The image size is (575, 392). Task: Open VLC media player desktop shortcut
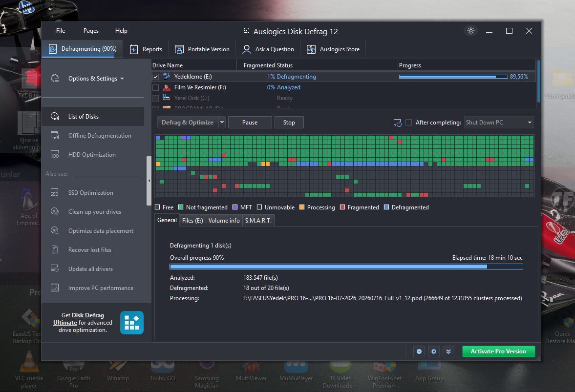pyautogui.click(x=29, y=370)
